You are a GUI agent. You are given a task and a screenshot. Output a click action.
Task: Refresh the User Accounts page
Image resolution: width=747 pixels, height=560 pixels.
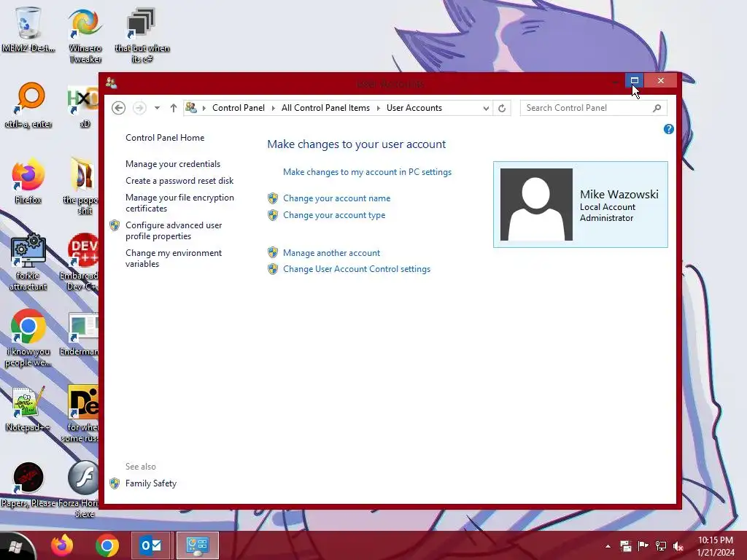click(x=502, y=108)
